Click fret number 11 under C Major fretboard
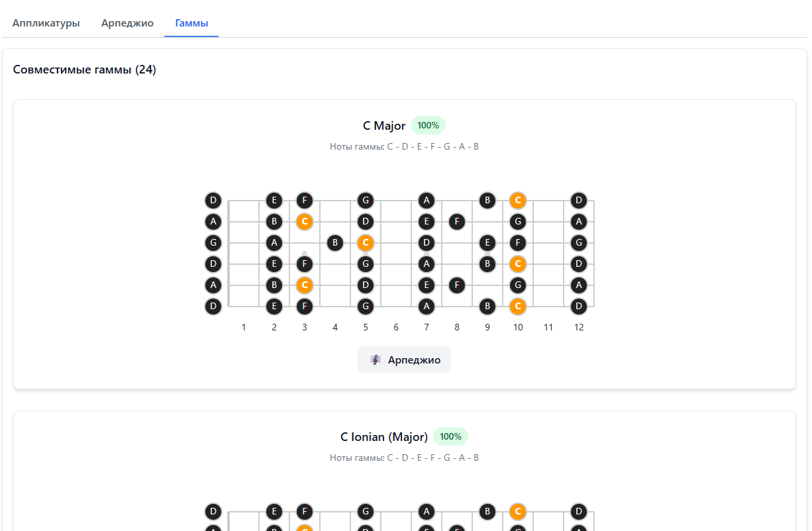Viewport: 812px width, 531px height. (x=548, y=327)
